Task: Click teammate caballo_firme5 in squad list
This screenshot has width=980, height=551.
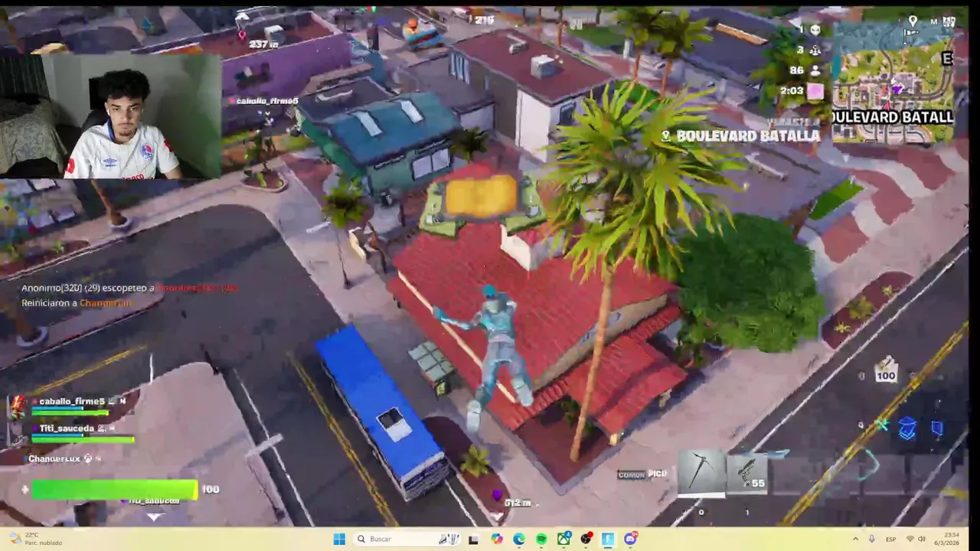Action: click(71, 402)
